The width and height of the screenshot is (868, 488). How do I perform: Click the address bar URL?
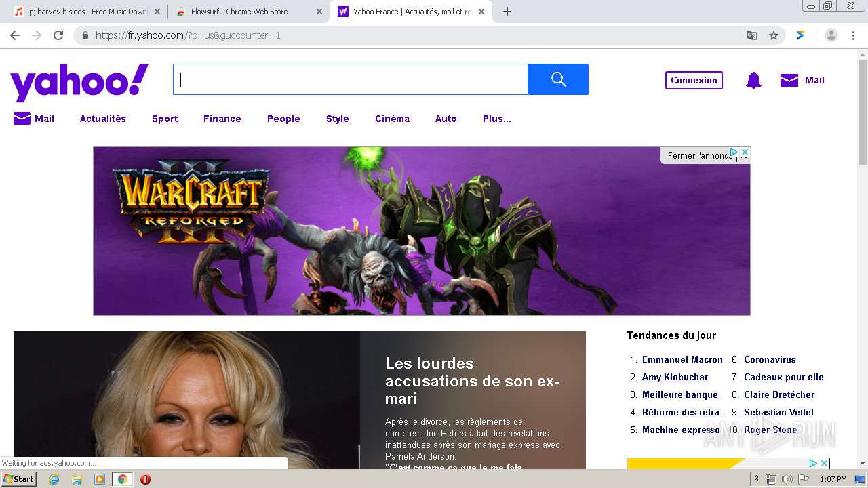pos(188,35)
